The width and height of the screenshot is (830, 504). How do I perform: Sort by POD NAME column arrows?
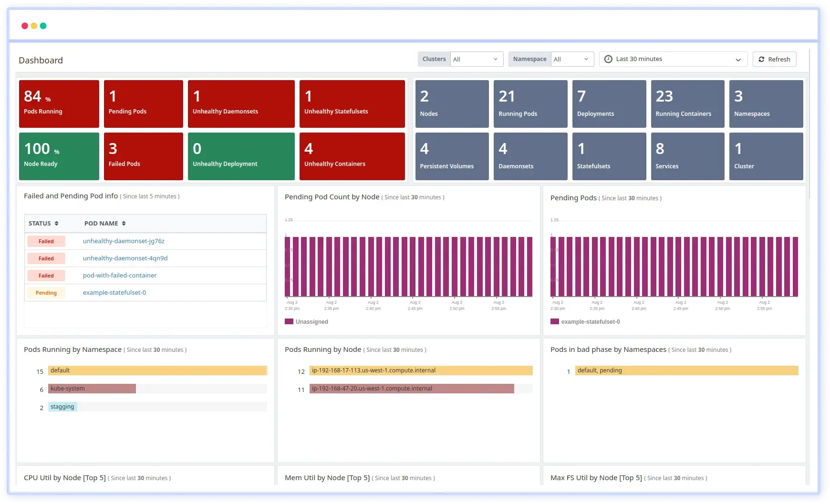(124, 223)
